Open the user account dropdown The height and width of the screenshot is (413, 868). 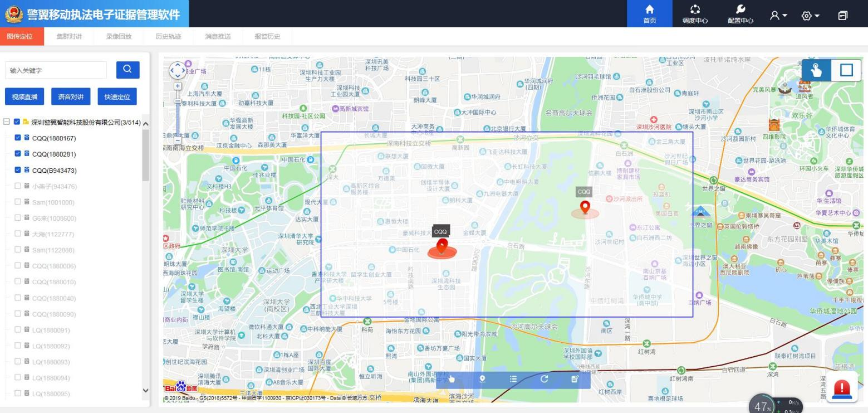778,16
